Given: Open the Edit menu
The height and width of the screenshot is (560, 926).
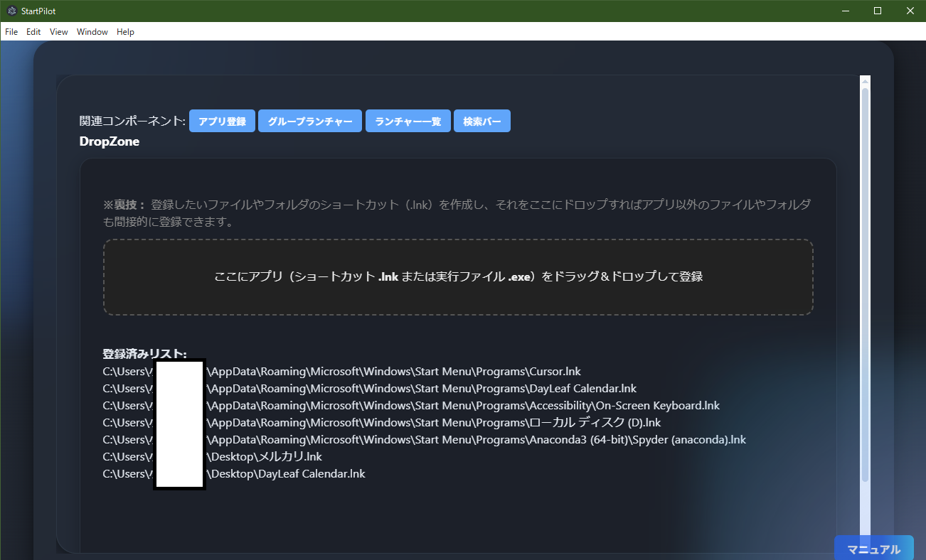Looking at the screenshot, I should pos(33,31).
